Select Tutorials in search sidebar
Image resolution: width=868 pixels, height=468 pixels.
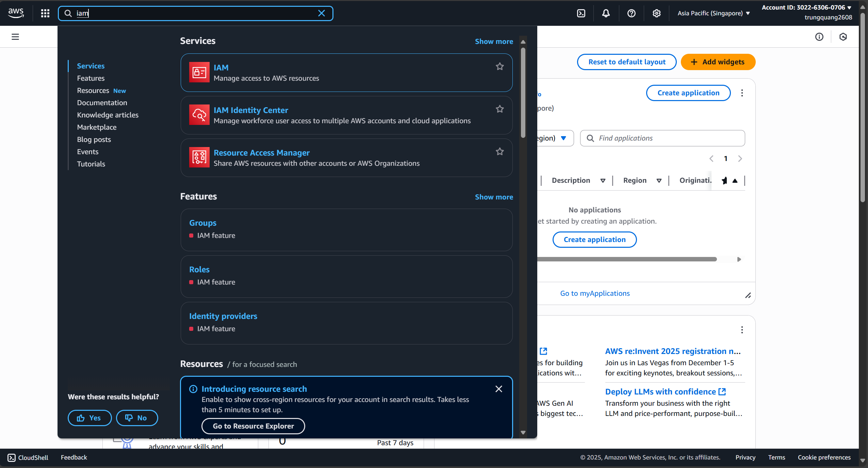[91, 164]
